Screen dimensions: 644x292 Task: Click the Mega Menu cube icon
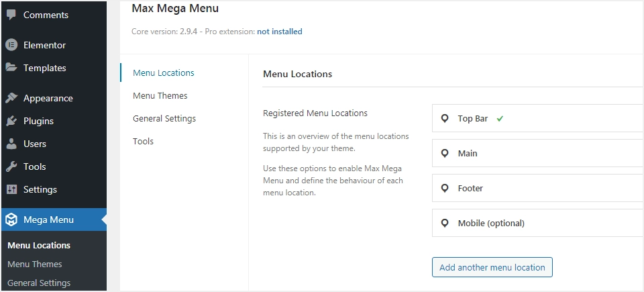[11, 220]
